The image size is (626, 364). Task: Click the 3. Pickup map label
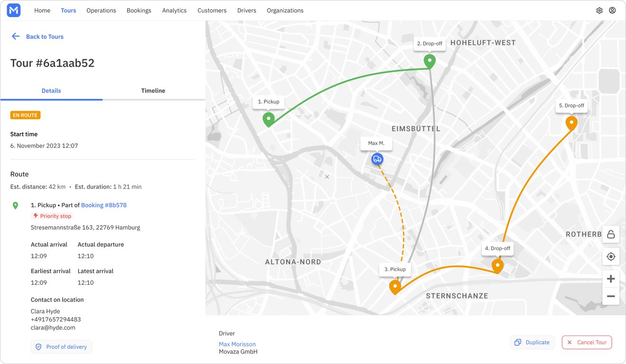(x=395, y=269)
